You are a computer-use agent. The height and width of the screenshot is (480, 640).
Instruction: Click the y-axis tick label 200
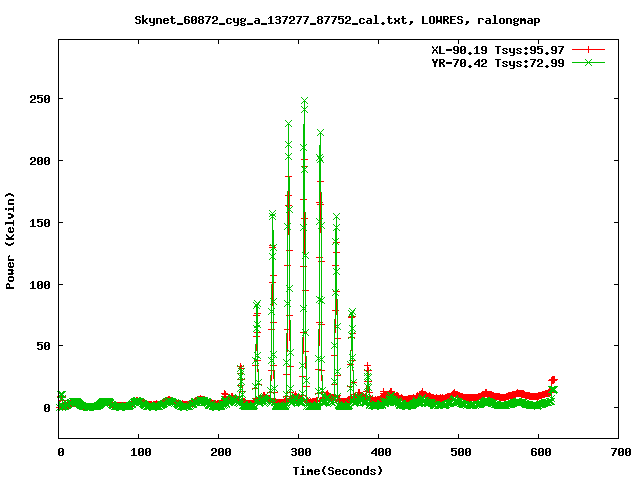pos(40,161)
